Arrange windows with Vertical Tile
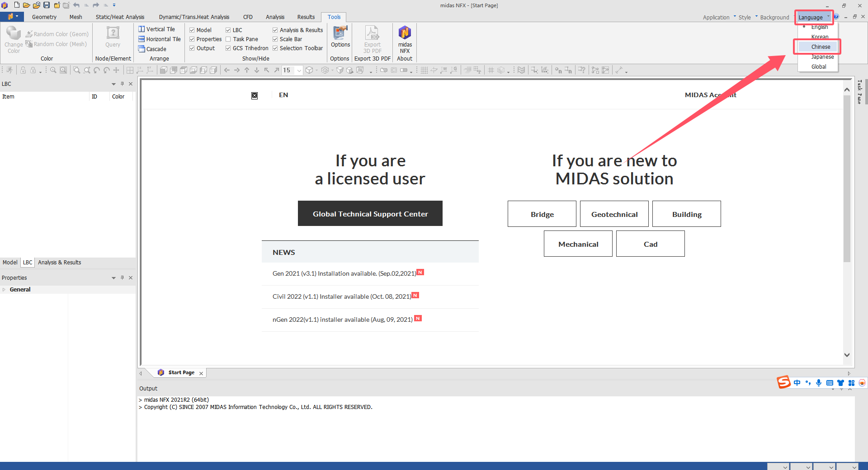868x470 pixels. [157, 29]
